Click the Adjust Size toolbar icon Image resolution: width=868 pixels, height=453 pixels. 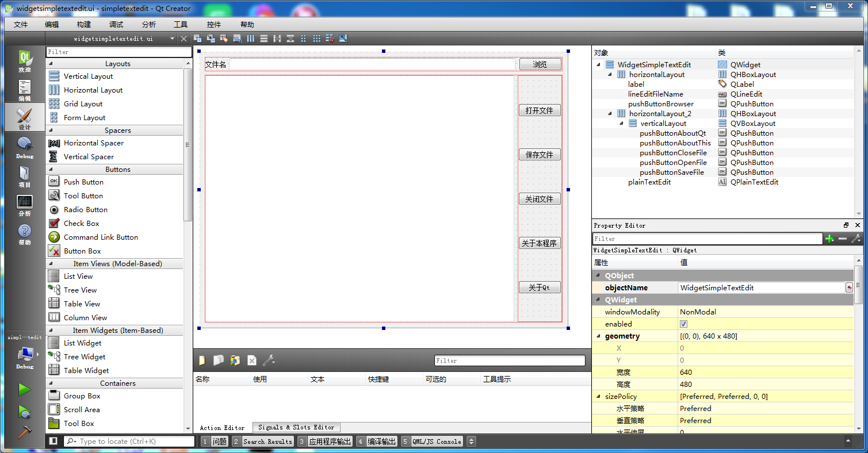[343, 38]
